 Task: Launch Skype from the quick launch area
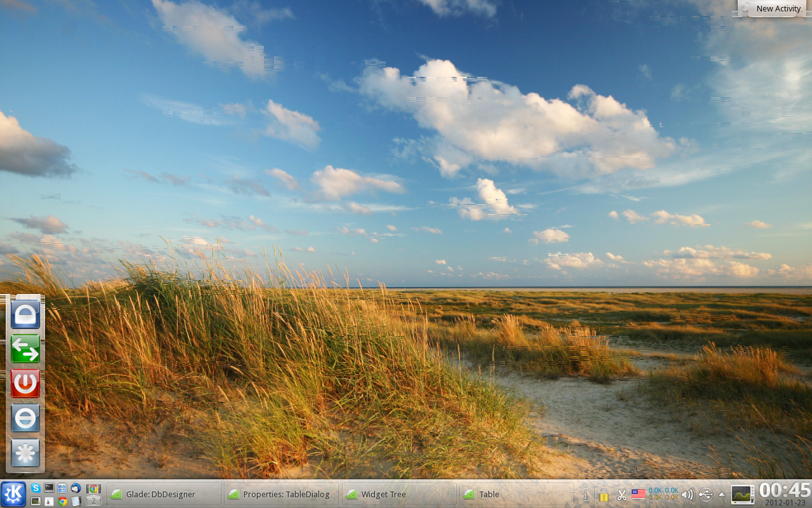(x=36, y=488)
